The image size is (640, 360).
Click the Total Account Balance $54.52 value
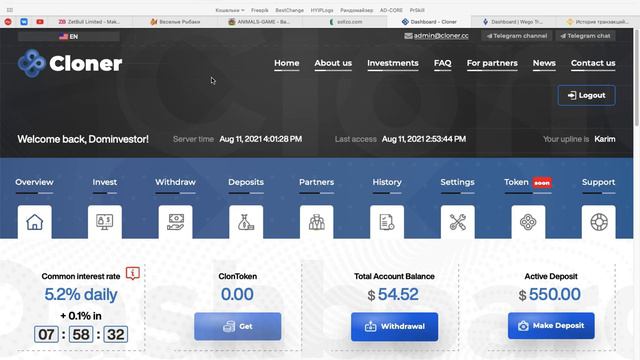point(393,294)
